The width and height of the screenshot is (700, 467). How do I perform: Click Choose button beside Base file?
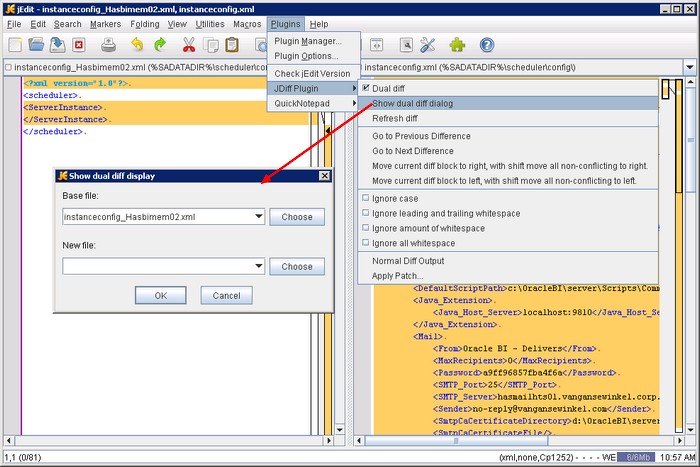tap(297, 216)
